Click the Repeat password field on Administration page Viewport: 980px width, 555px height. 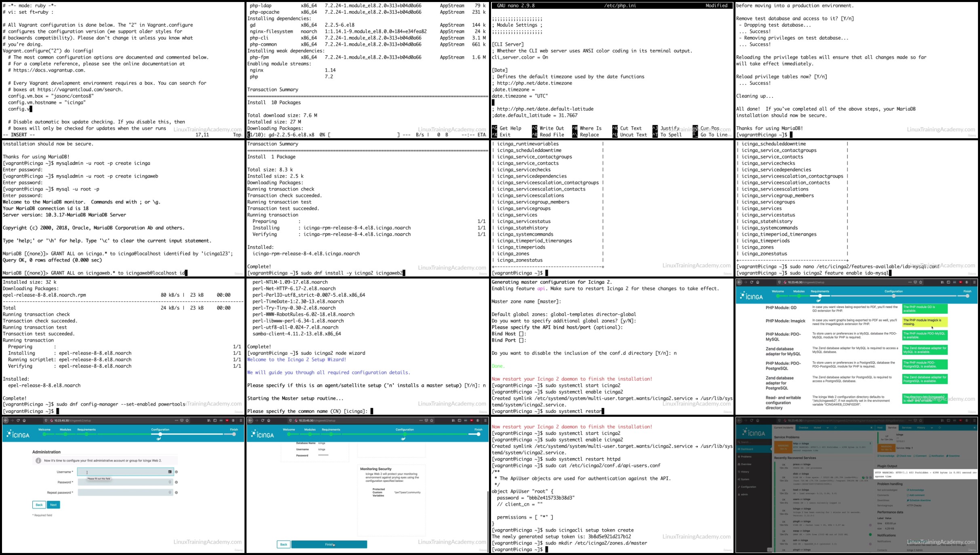tap(125, 492)
